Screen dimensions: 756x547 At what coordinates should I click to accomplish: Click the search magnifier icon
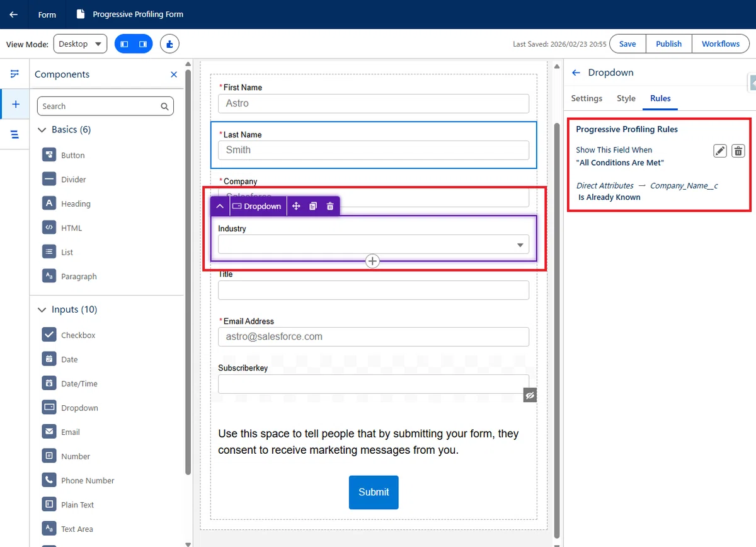[x=164, y=107]
